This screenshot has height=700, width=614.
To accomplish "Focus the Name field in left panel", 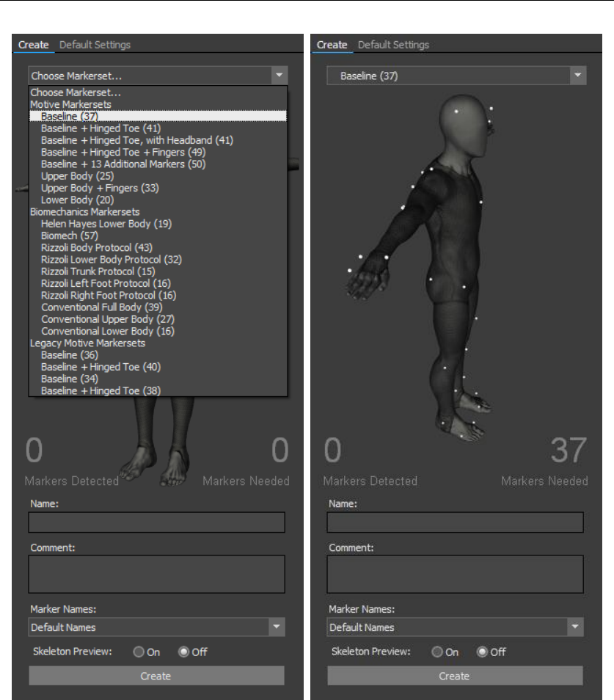I will [x=157, y=522].
